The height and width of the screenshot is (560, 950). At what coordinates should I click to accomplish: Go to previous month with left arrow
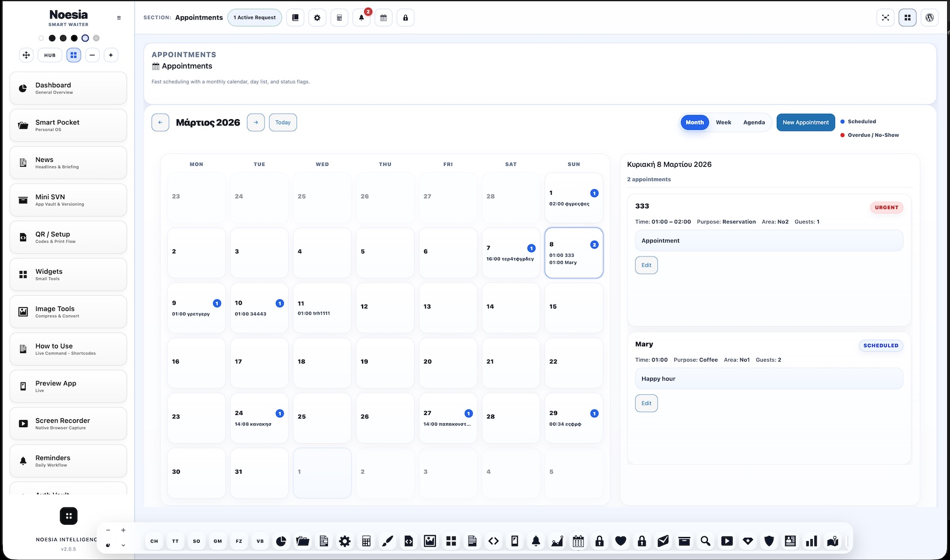click(x=160, y=123)
